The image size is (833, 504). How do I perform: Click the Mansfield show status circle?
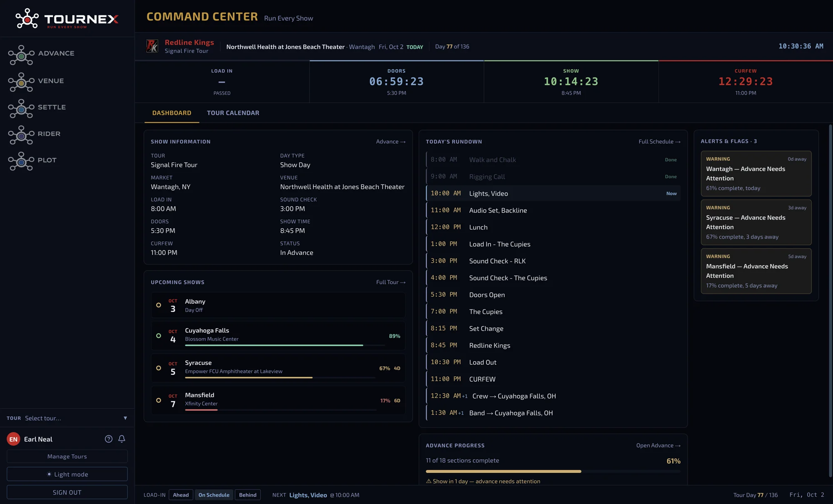159,400
